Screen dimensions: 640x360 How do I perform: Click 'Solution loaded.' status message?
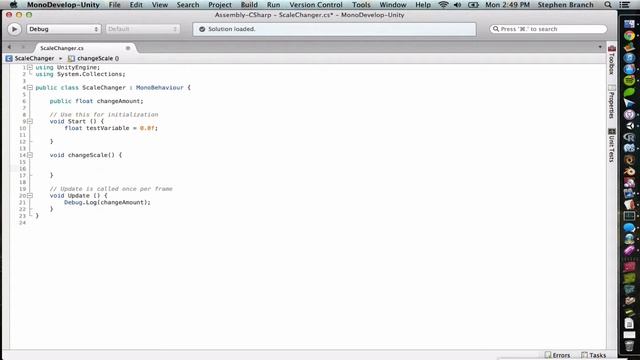click(x=231, y=29)
